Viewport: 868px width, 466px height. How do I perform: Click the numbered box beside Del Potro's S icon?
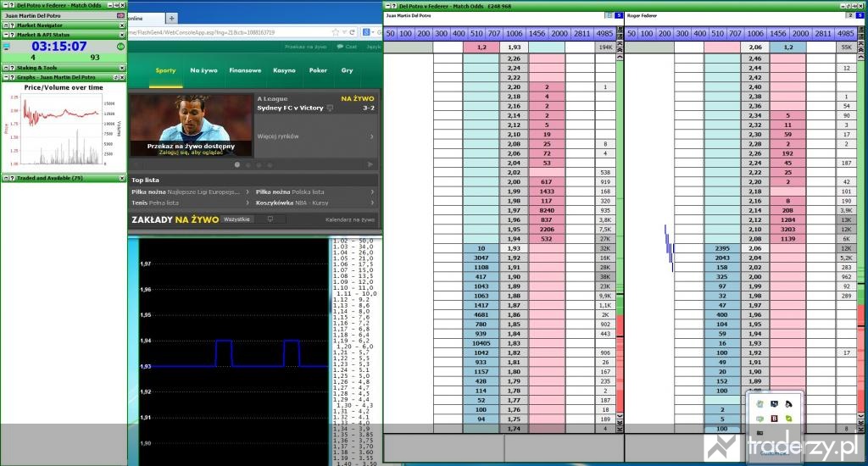[x=609, y=15]
